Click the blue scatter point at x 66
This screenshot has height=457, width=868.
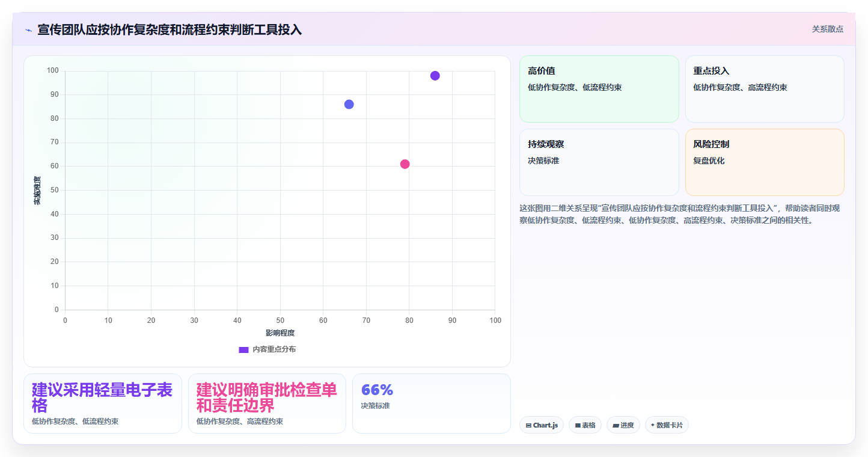(x=349, y=105)
